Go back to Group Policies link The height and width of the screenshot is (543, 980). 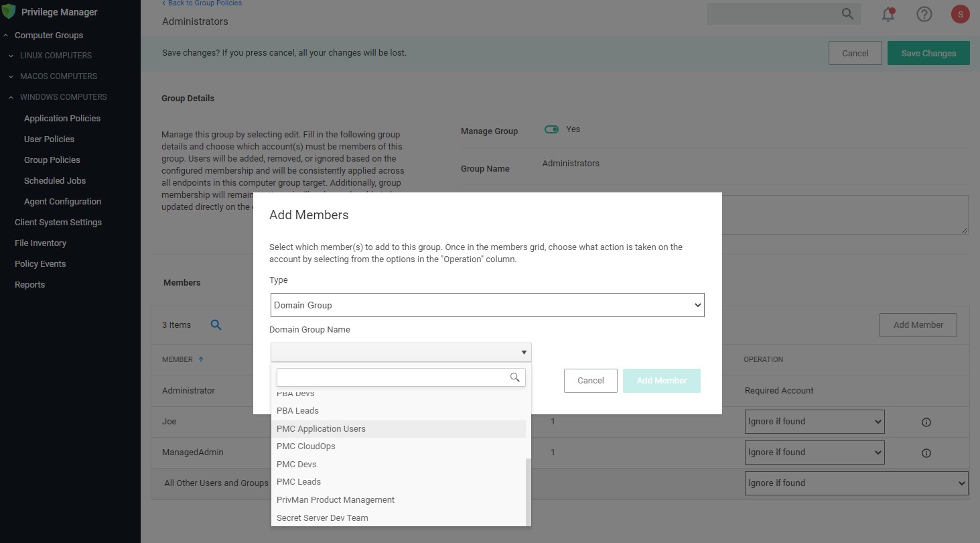click(202, 3)
